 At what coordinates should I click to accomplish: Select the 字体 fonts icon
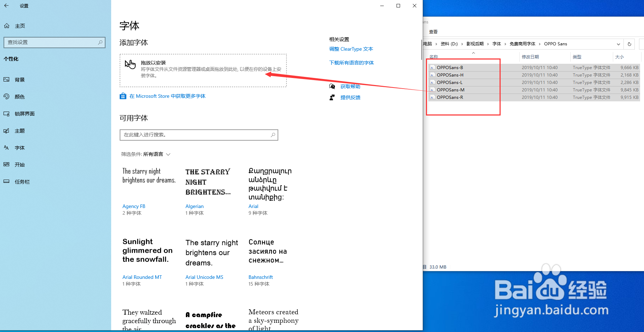6,148
